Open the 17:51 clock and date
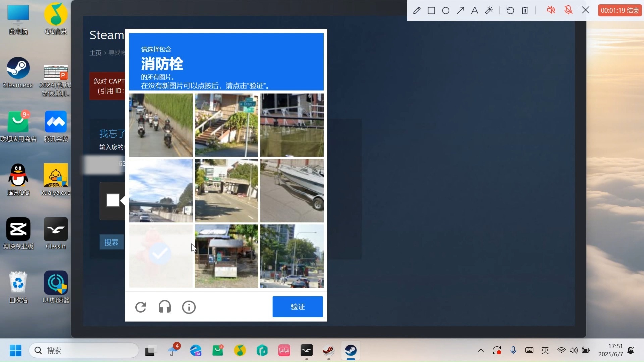Viewport: 644px width, 362px height. pos(610,350)
